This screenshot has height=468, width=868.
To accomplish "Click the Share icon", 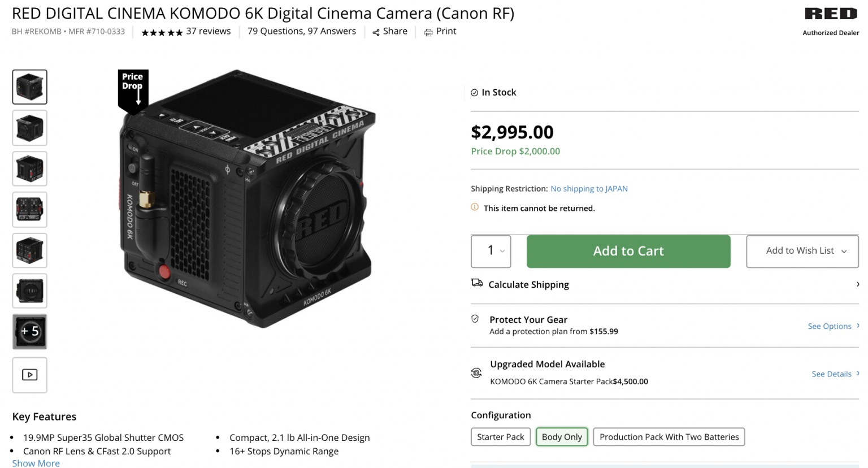I will 375,31.
